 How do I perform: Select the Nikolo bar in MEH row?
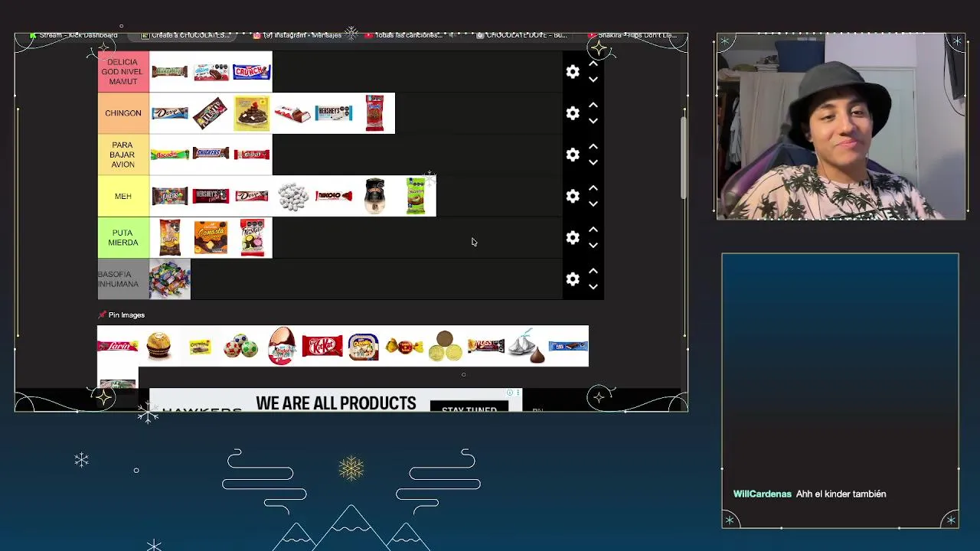[334, 196]
